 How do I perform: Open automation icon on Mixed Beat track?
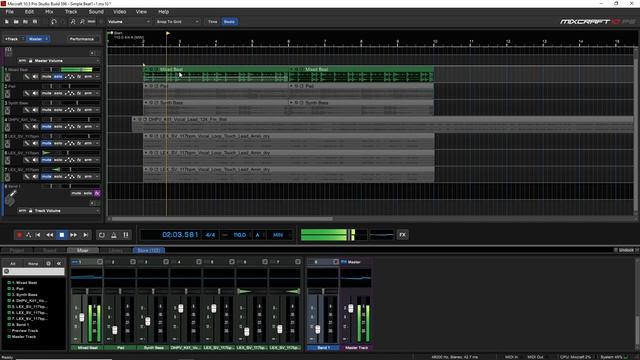[70, 77]
